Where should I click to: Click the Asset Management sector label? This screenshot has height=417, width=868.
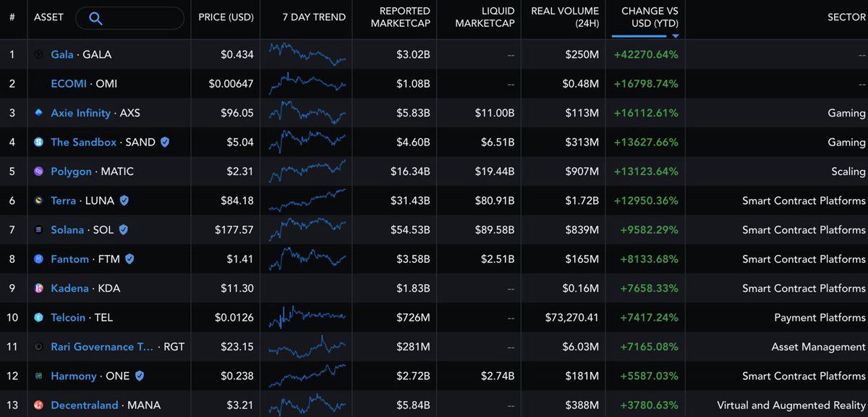point(818,347)
